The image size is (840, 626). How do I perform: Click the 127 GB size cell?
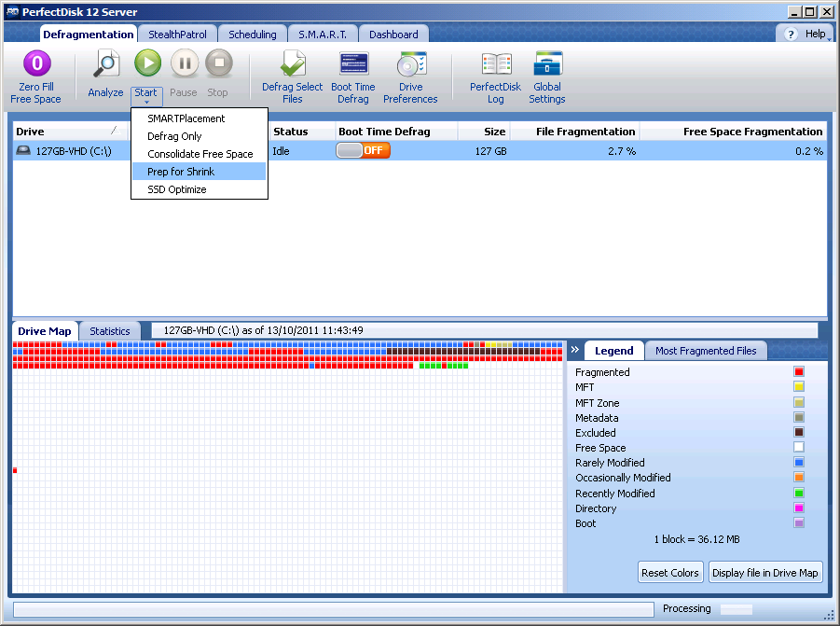(x=490, y=151)
